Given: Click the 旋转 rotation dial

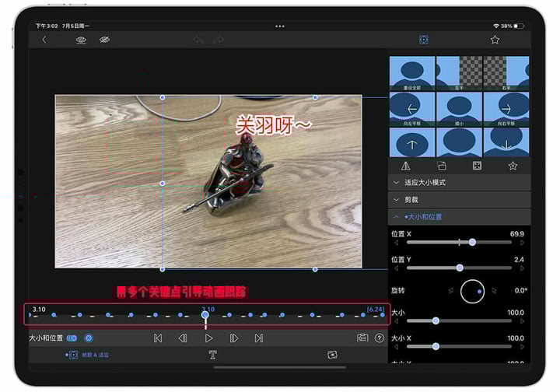Looking at the screenshot, I should click(x=472, y=292).
